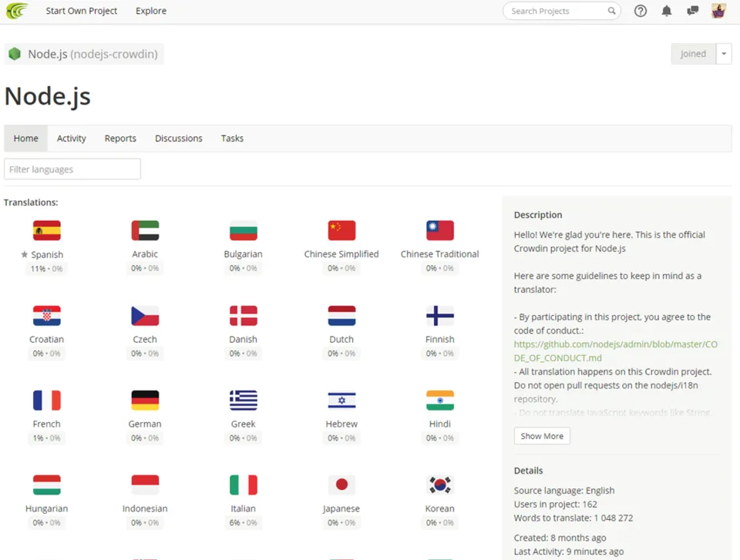
Task: Select the Danish flag
Action: tap(243, 316)
